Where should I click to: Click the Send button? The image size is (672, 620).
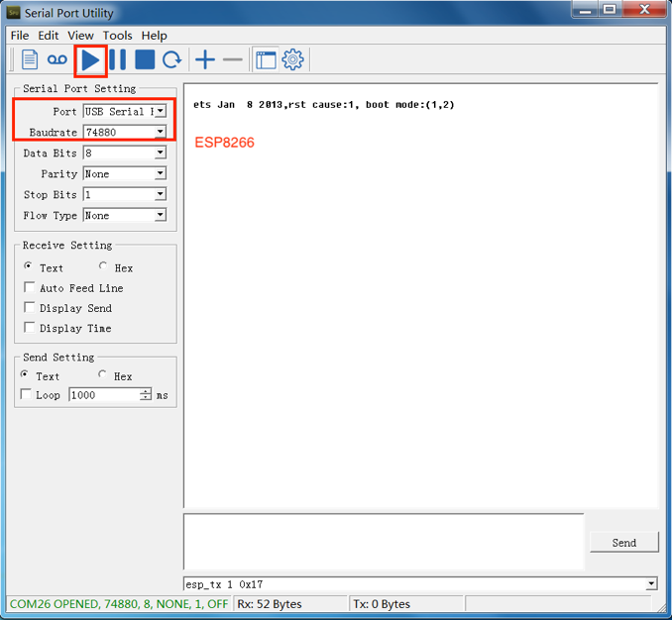tap(623, 543)
